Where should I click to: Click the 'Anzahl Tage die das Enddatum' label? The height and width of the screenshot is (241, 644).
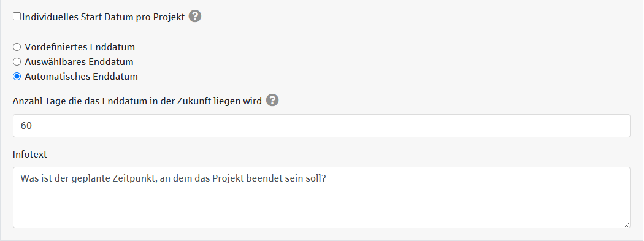point(137,101)
